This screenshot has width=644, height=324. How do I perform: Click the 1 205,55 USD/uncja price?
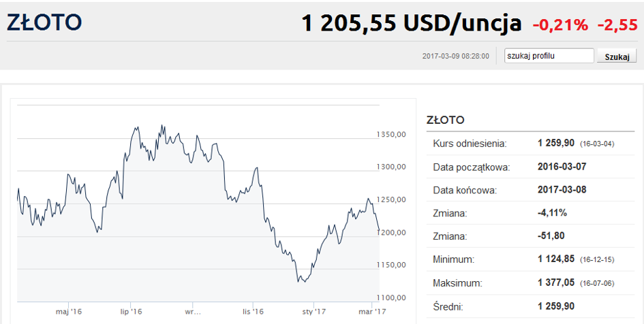tap(412, 24)
